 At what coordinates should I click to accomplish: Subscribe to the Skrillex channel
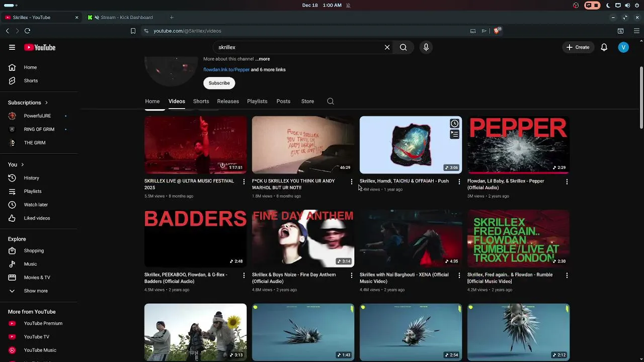pos(219,83)
